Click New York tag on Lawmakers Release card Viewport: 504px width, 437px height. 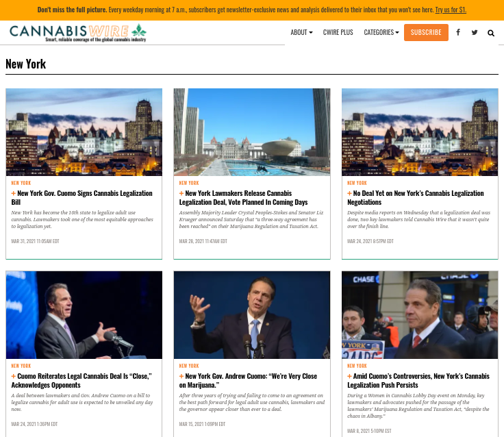coord(189,183)
